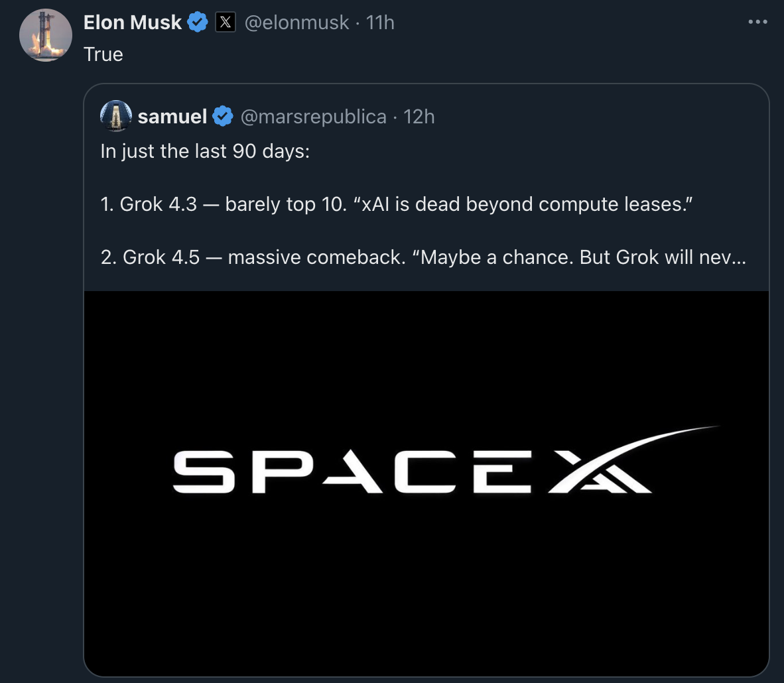Open the 11h timestamp of the post
Viewport: 784px width, 683px height.
[380, 23]
